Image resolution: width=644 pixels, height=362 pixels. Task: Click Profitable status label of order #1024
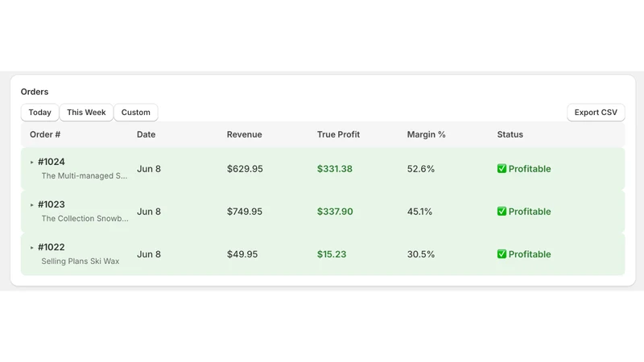(x=530, y=169)
